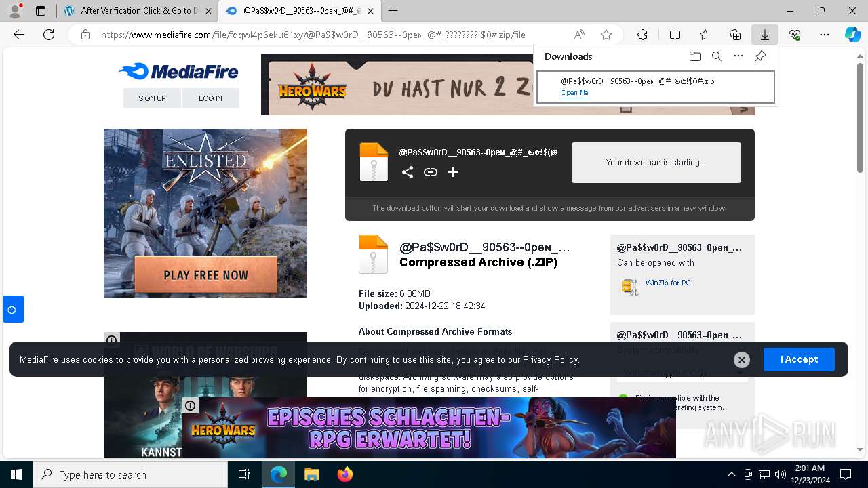Add this page to favorites star
Viewport: 868px width, 488px height.
pyautogui.click(x=606, y=35)
